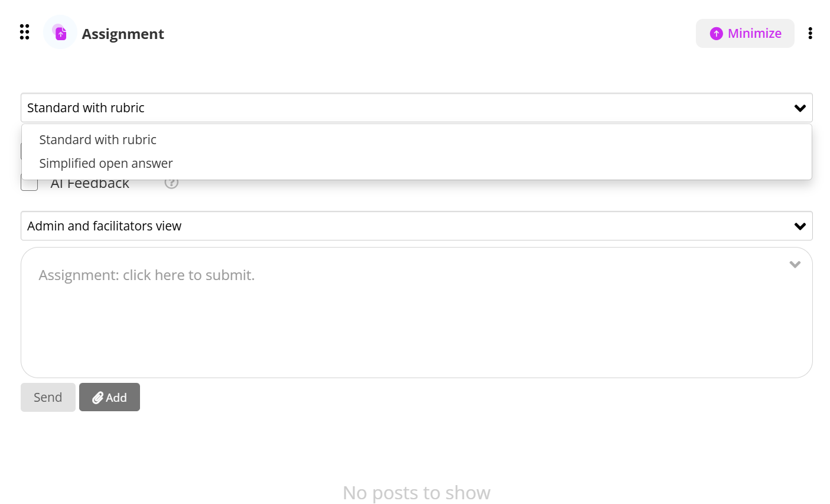
Task: Grab the six-dot drag handle icon
Action: [x=24, y=32]
